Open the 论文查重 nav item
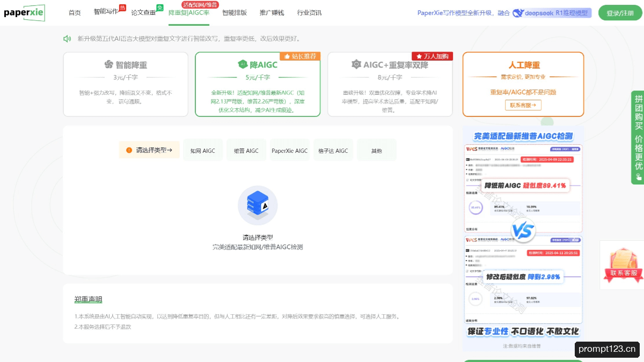 point(143,12)
